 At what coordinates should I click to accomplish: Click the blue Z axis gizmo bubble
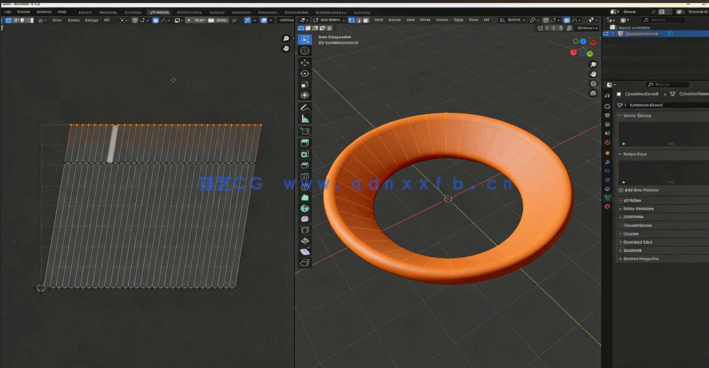point(583,42)
